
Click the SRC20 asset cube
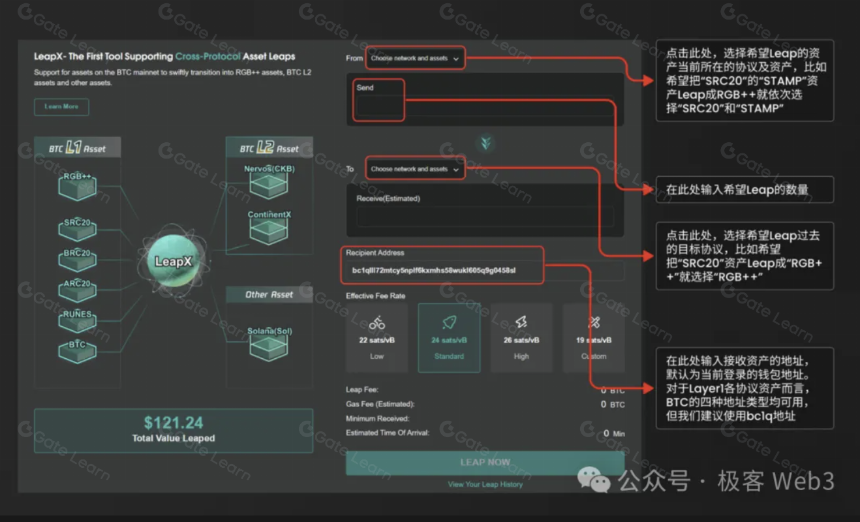(77, 229)
